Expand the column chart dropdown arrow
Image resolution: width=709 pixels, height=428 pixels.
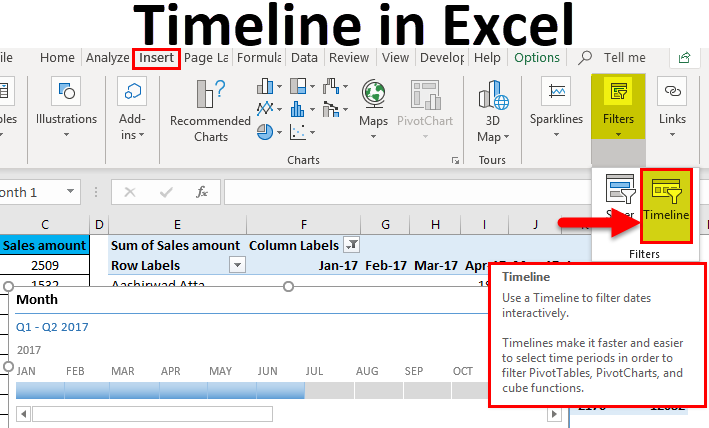click(279, 86)
